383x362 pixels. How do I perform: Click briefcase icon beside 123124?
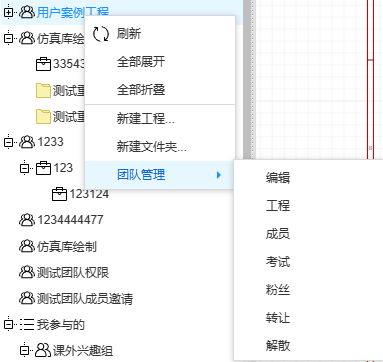pyautogui.click(x=60, y=194)
